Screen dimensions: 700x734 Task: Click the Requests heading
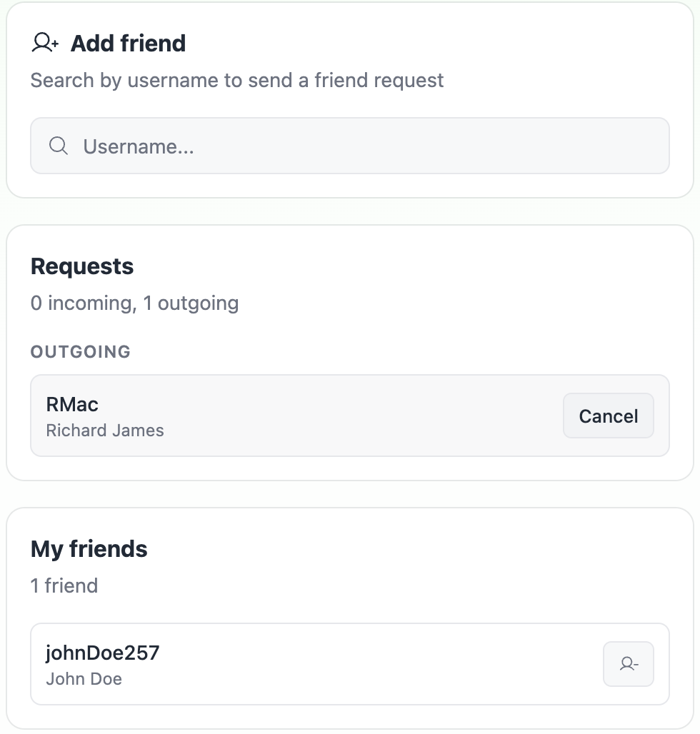pyautogui.click(x=82, y=266)
